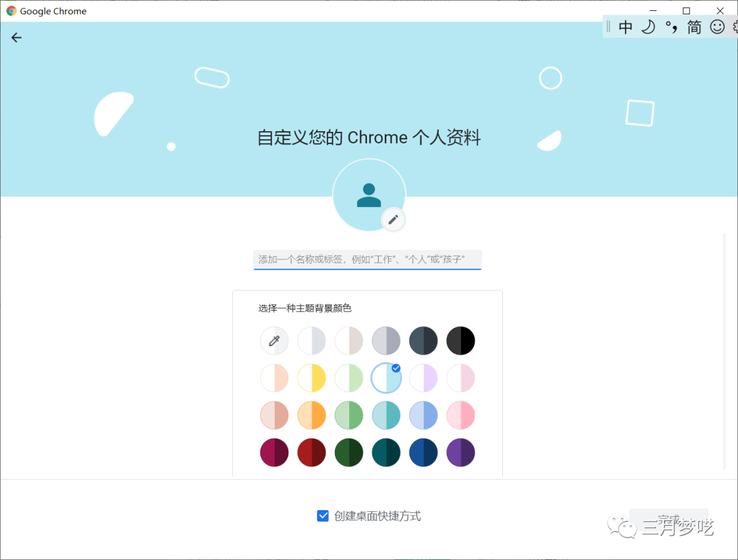Select the salmon theme color swatch

275,415
